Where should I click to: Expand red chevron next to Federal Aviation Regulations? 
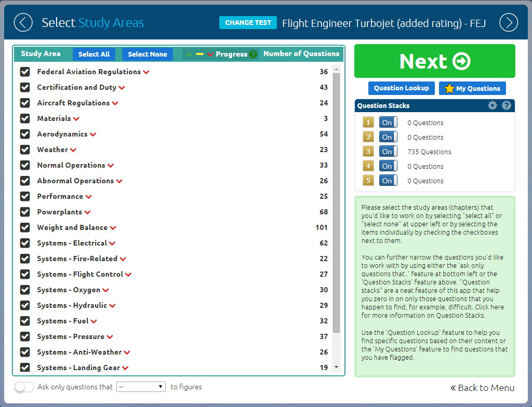(146, 72)
